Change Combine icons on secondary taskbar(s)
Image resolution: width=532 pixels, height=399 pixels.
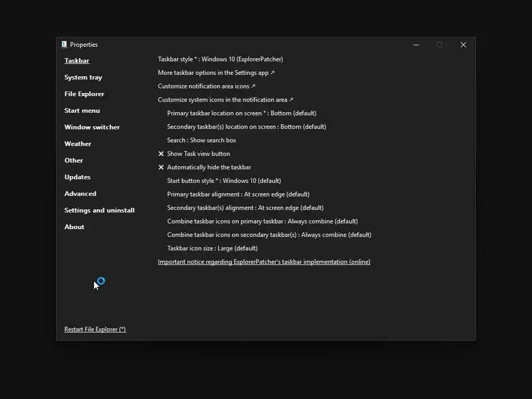[269, 235]
